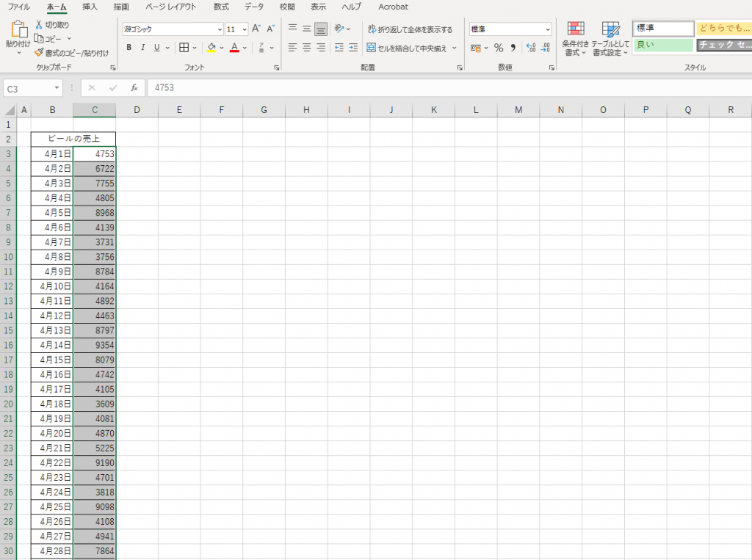
Task: Apply the red font color A
Action: (x=234, y=48)
